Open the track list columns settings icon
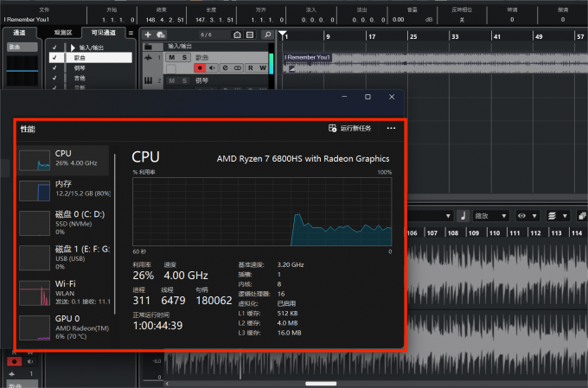The height and width of the screenshot is (388, 588). tap(250, 35)
